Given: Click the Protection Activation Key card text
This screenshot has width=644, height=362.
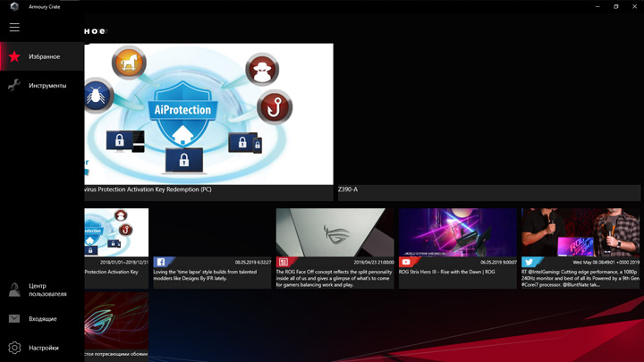Looking at the screenshot, I should [112, 272].
